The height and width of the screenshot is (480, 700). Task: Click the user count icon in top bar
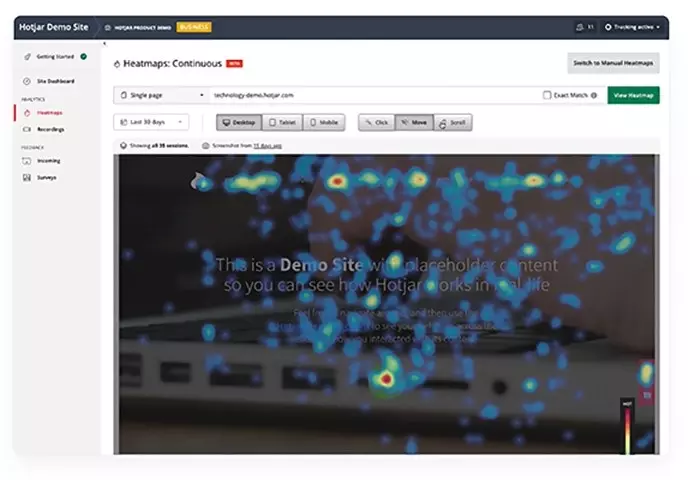(x=580, y=27)
